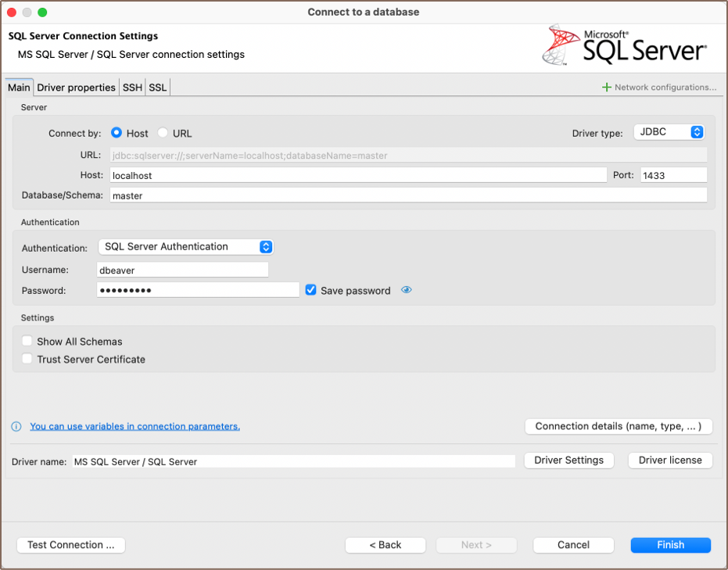Select the URL radio button

click(163, 134)
